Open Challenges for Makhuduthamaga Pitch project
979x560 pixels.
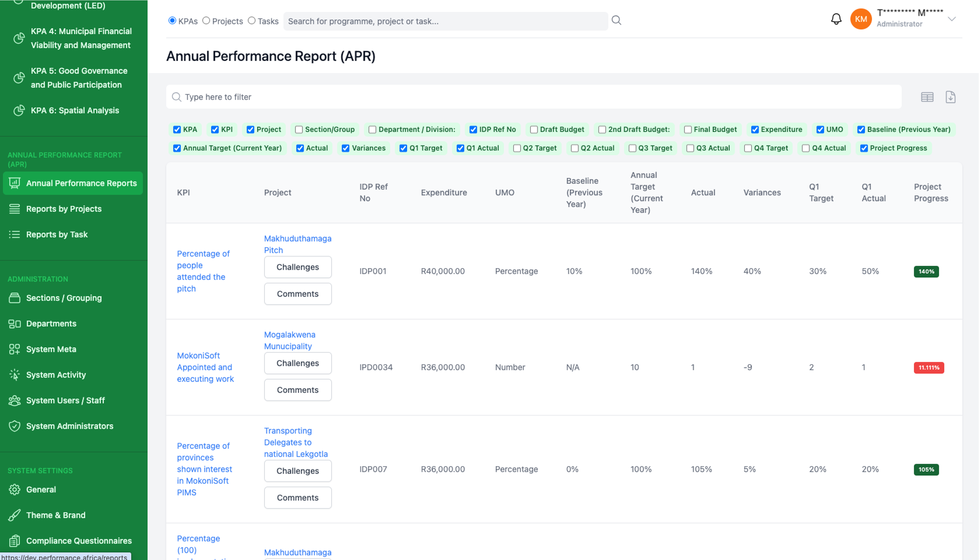(x=298, y=267)
